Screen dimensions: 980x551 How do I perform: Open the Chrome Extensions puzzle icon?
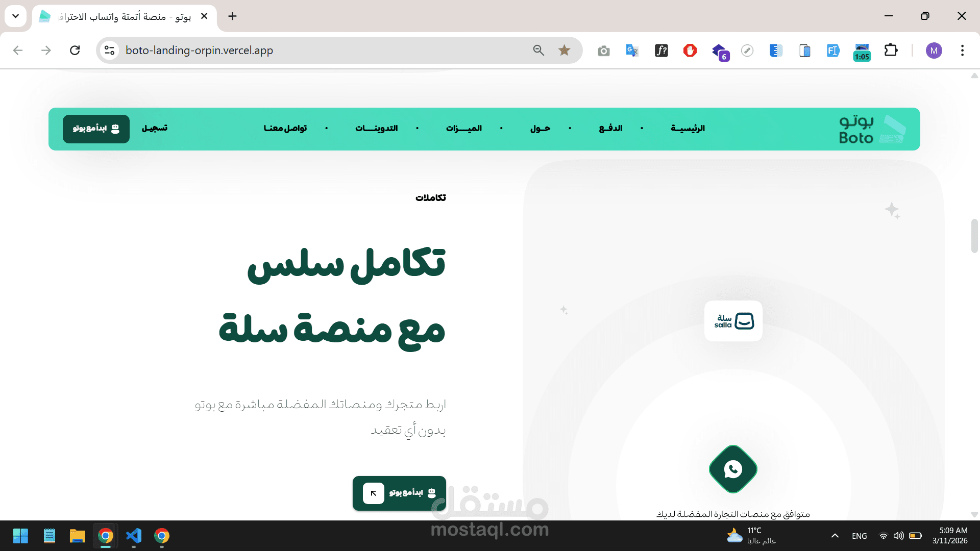tap(891, 50)
